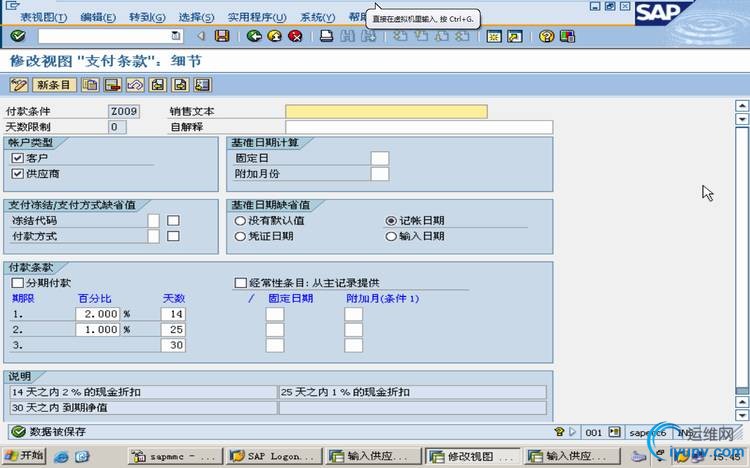The height and width of the screenshot is (468, 750).
Task: Click the Copy As icon
Action: coord(90,85)
